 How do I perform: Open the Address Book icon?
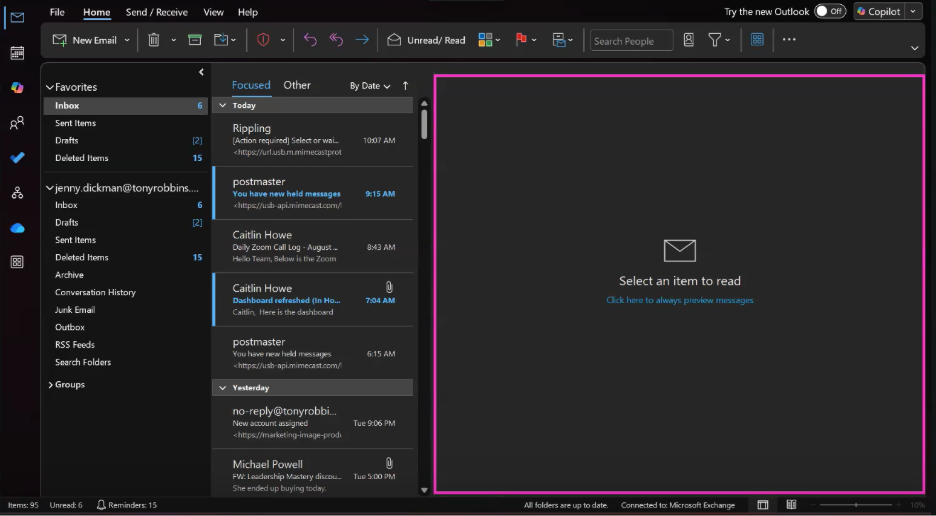pos(689,40)
